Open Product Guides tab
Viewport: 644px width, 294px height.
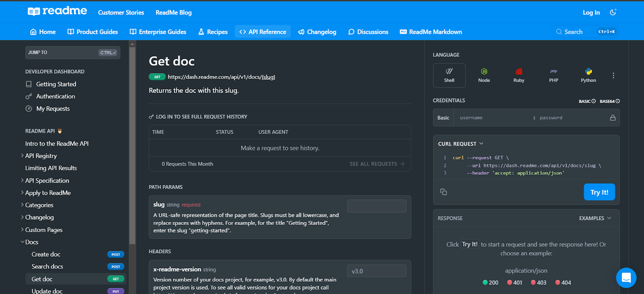tap(93, 32)
